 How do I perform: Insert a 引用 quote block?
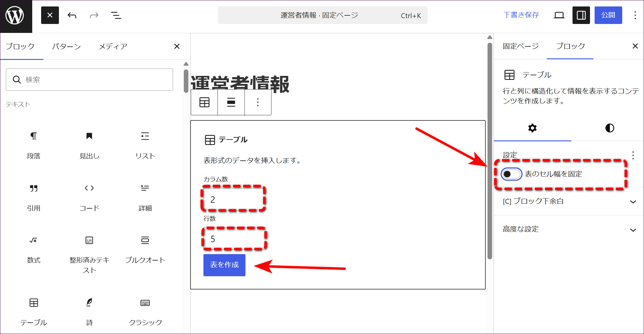point(34,197)
